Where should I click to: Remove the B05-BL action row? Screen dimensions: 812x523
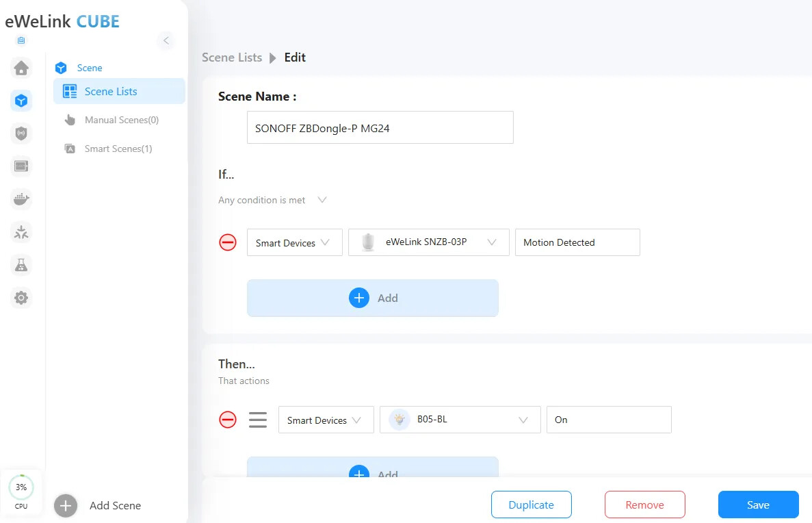click(228, 420)
